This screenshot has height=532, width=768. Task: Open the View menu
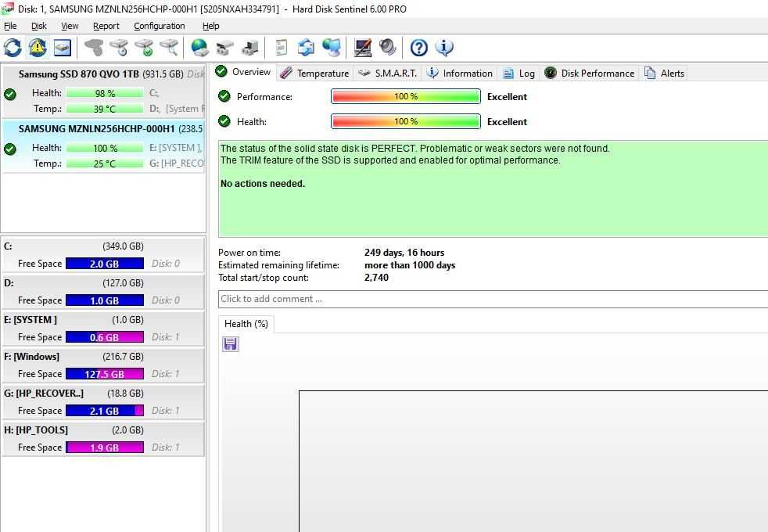coord(70,26)
